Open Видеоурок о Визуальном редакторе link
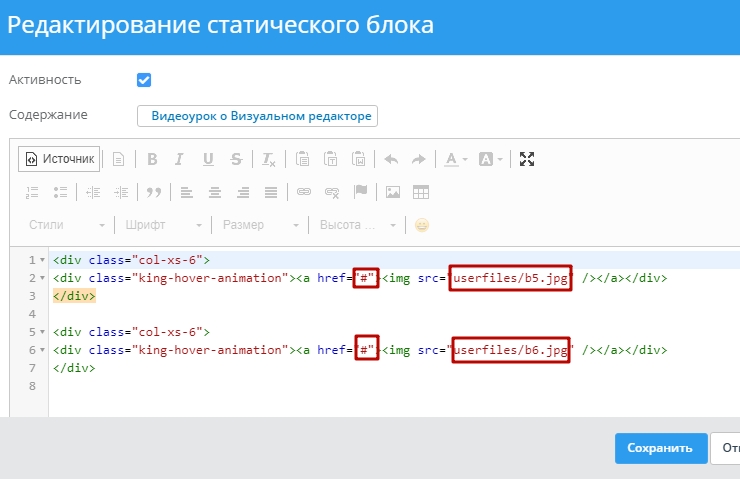Screen dimensions: 740x479 (x=257, y=116)
